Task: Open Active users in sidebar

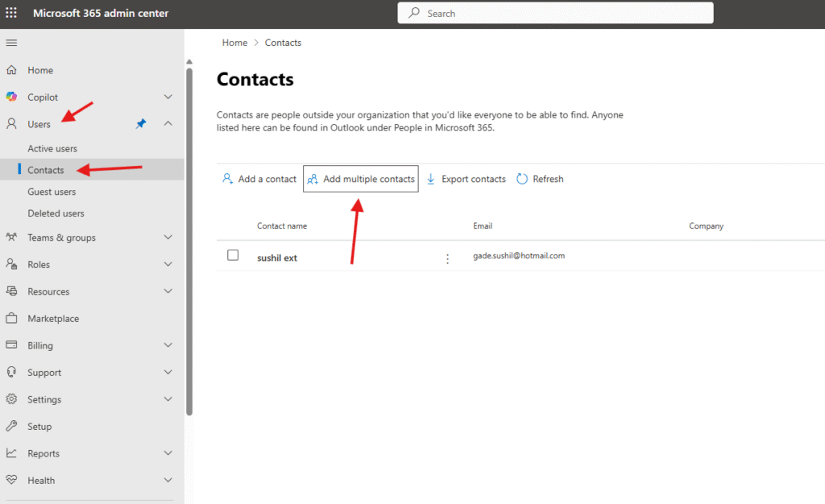Action: (x=52, y=149)
